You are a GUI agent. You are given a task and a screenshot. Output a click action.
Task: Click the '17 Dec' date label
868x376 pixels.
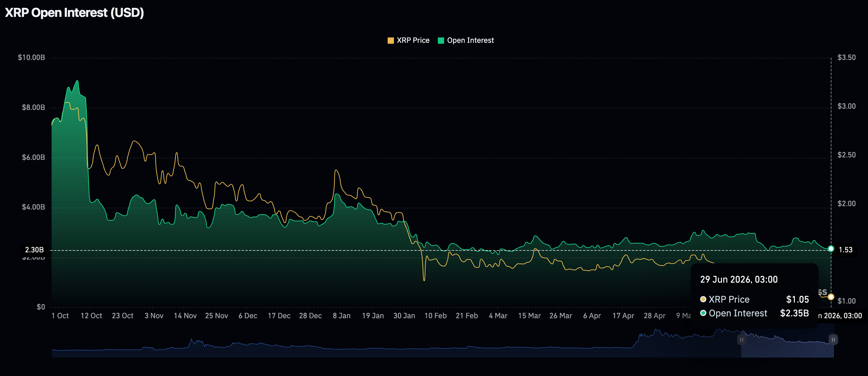279,316
